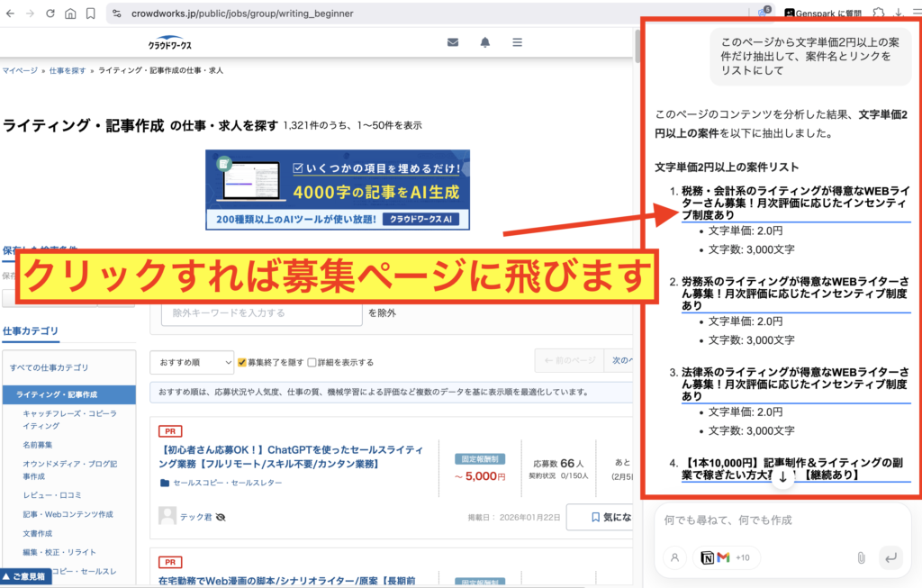
Task: Enable the 詳細を表示する checkbox
Action: pos(312,362)
